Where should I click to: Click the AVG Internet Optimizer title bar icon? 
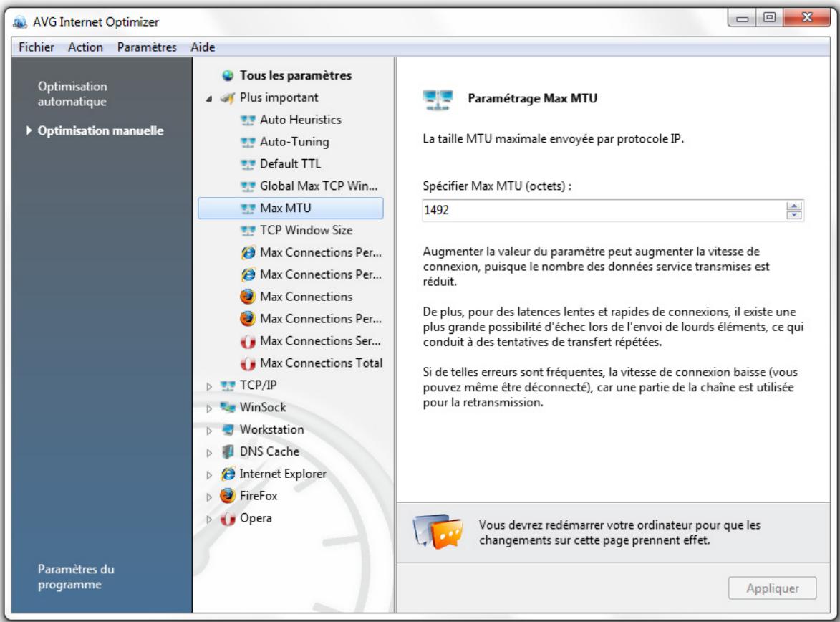tap(20, 22)
